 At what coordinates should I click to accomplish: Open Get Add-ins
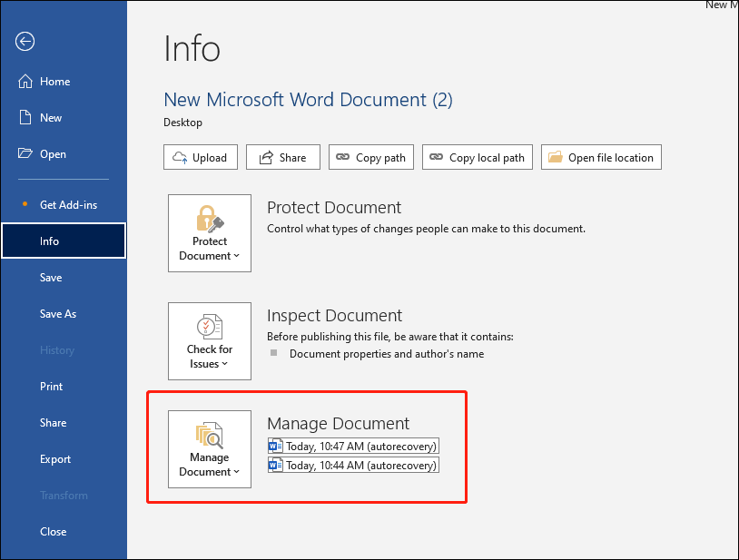pyautogui.click(x=64, y=205)
